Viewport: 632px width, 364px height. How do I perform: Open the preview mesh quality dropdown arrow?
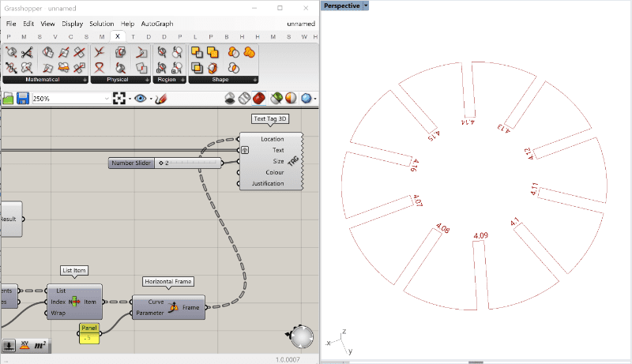point(314,99)
